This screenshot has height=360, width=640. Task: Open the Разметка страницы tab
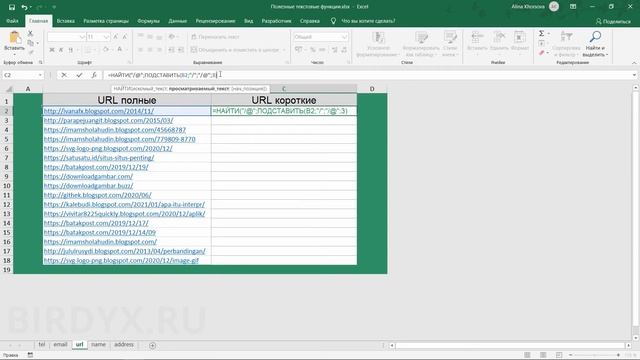(x=106, y=21)
